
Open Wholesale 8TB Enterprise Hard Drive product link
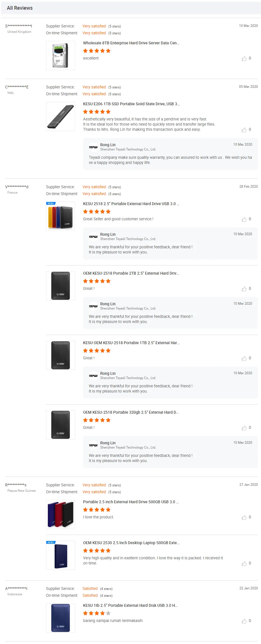(x=131, y=43)
